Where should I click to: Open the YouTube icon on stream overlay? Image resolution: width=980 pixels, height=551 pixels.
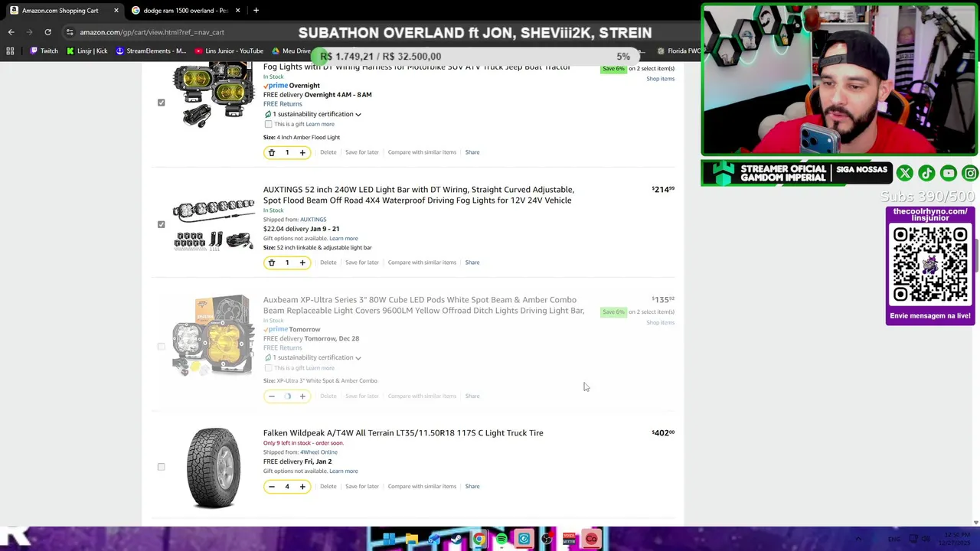(x=949, y=174)
